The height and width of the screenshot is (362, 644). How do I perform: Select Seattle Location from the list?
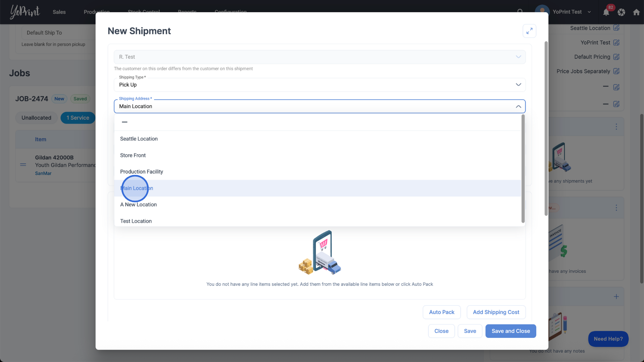click(139, 139)
